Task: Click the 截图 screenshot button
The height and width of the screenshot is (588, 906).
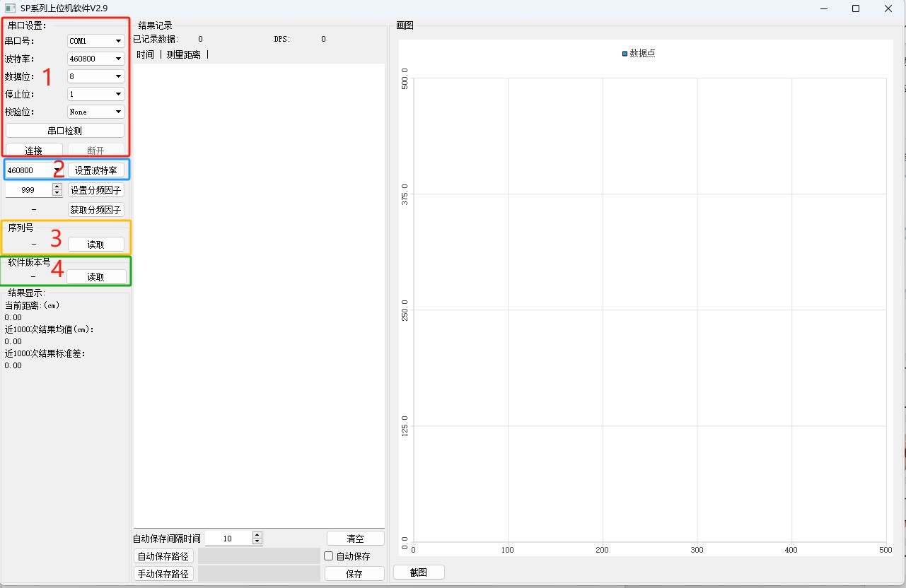Action: pos(419,572)
